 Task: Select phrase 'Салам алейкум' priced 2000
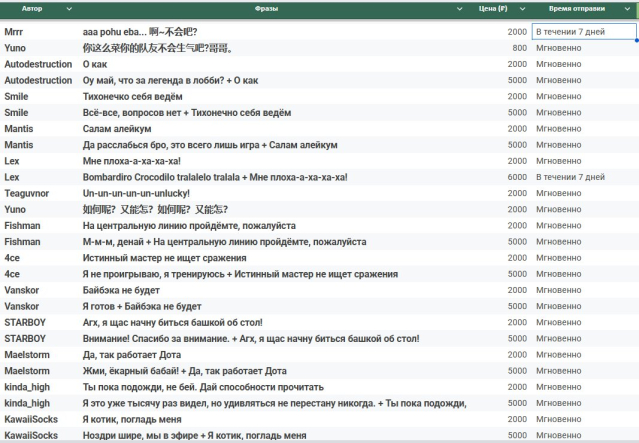(117, 129)
